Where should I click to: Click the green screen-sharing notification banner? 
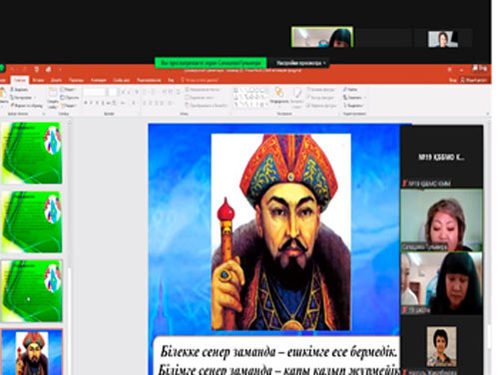(x=211, y=63)
